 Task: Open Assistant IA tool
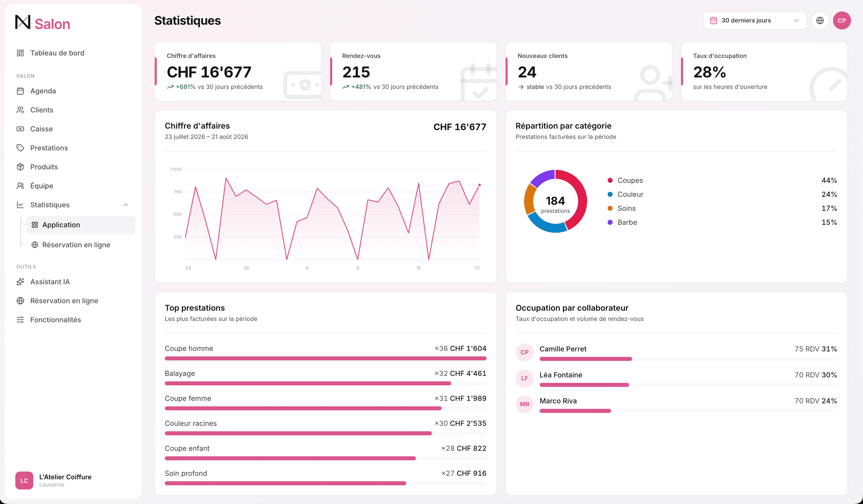[x=50, y=282]
